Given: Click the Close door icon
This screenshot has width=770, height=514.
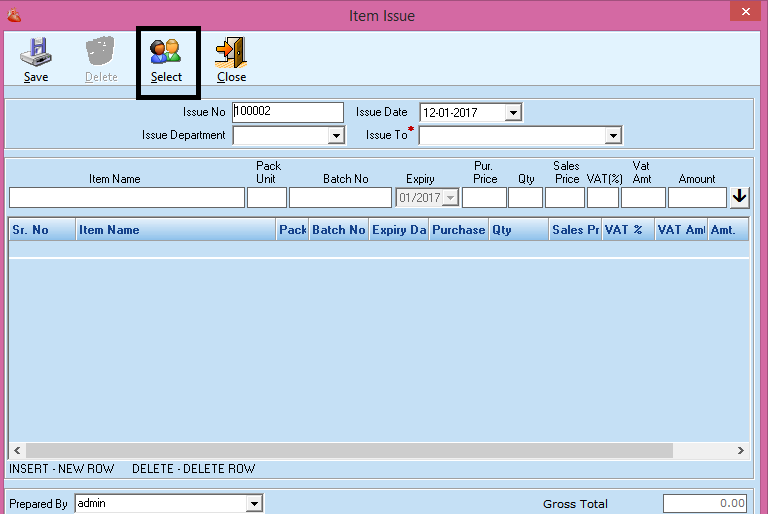Looking at the screenshot, I should [231, 52].
